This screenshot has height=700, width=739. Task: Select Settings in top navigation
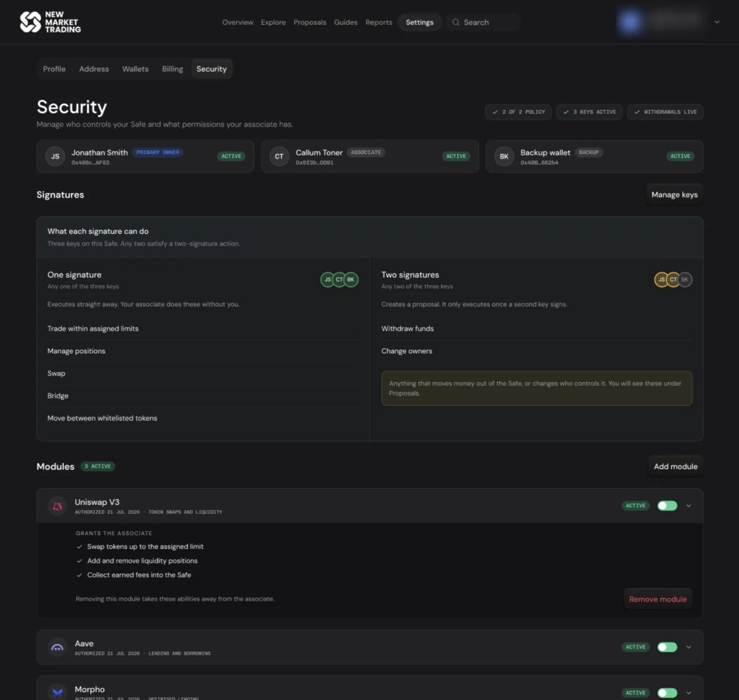tap(419, 22)
